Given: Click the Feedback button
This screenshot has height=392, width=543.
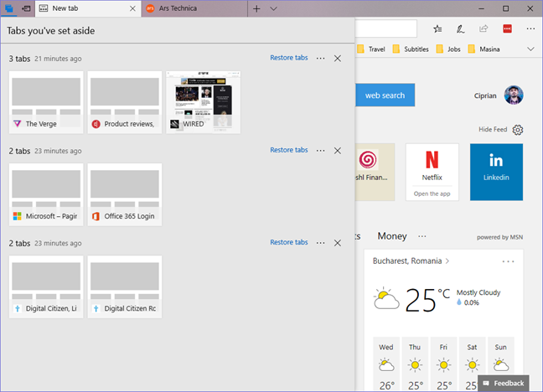Looking at the screenshot, I should pyautogui.click(x=503, y=384).
